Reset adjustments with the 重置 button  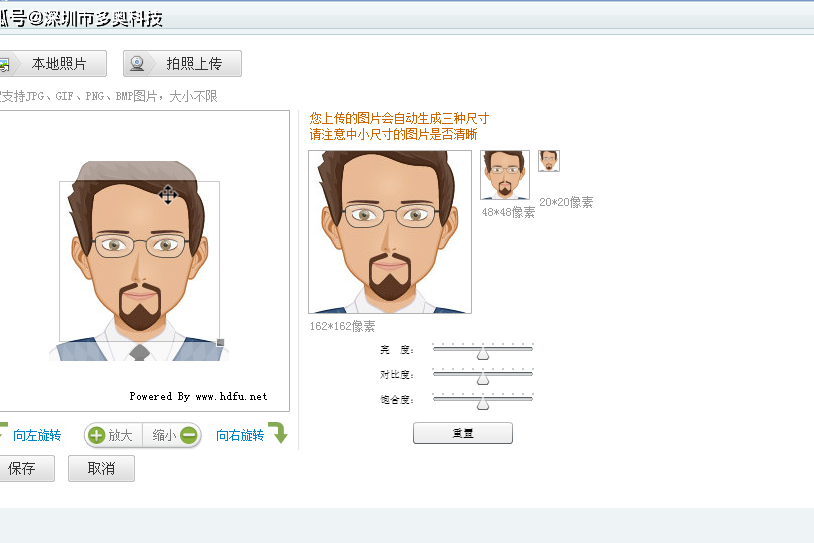pos(463,433)
